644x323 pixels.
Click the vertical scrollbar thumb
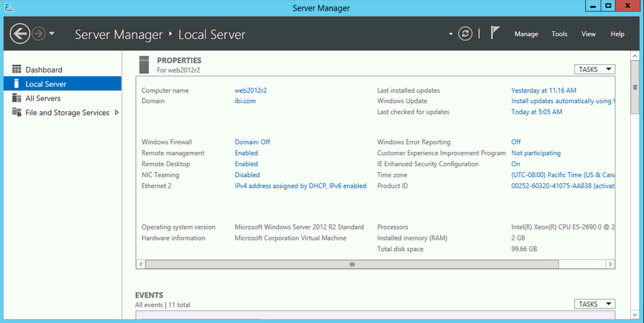pos(635,87)
